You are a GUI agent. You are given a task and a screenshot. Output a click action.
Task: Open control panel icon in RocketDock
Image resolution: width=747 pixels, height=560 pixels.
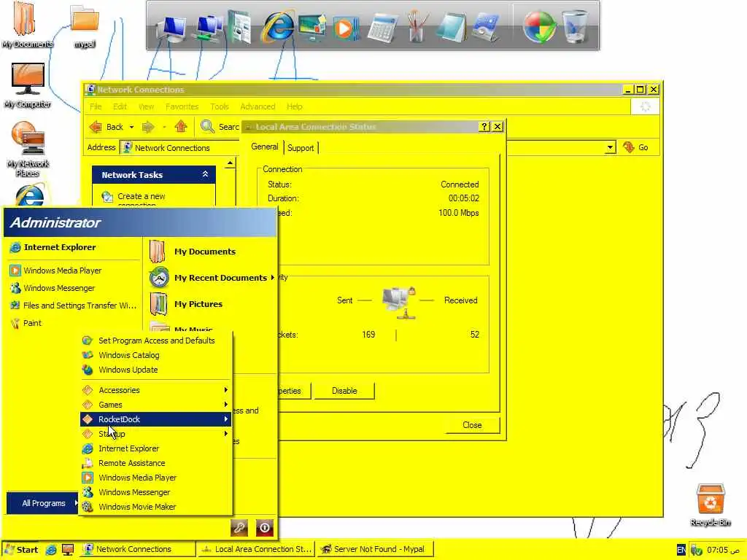[485, 28]
